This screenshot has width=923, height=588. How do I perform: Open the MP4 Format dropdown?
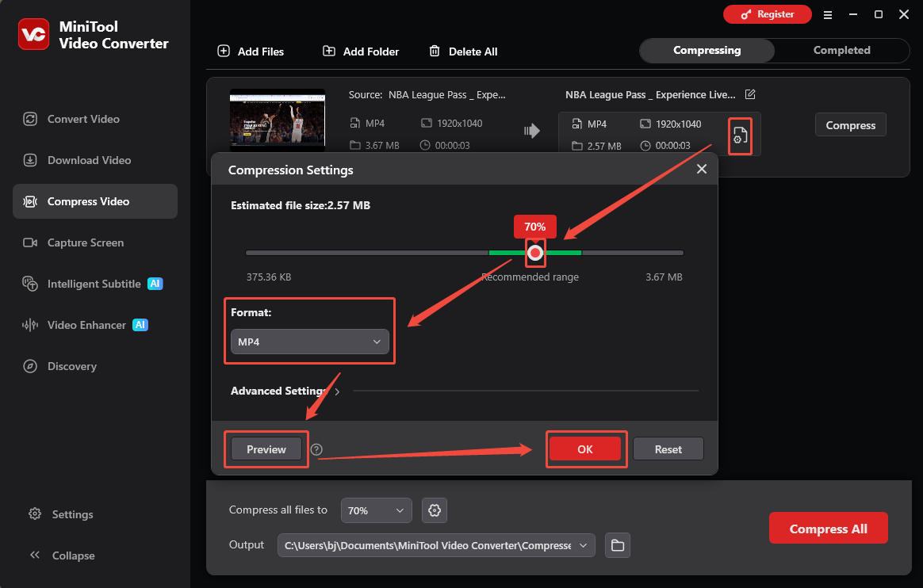coord(309,342)
